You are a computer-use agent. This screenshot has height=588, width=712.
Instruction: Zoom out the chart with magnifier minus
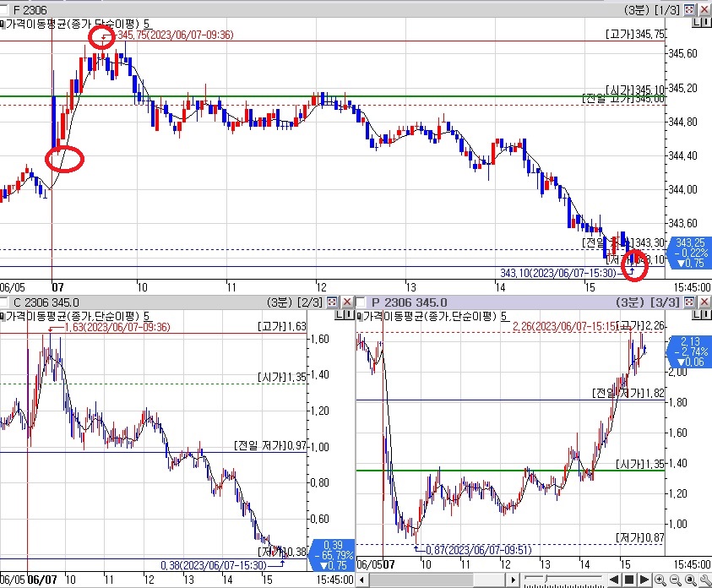pyautogui.click(x=675, y=580)
